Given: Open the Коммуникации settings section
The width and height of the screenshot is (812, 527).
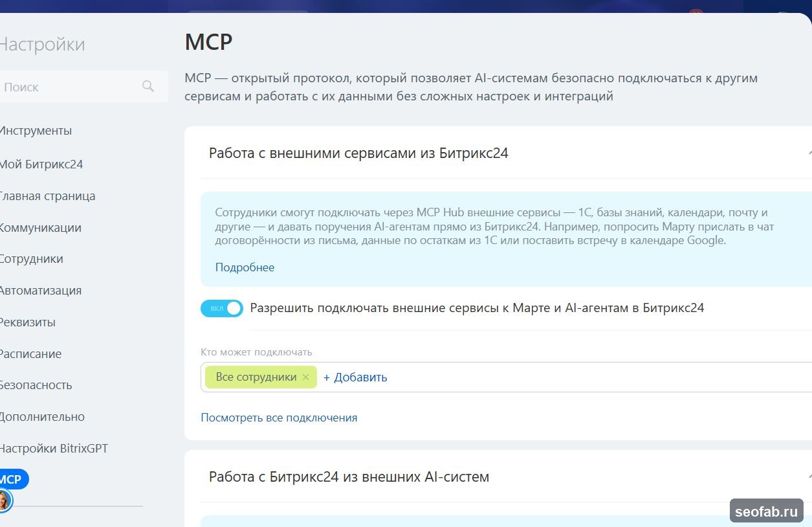Looking at the screenshot, I should pos(41,228).
